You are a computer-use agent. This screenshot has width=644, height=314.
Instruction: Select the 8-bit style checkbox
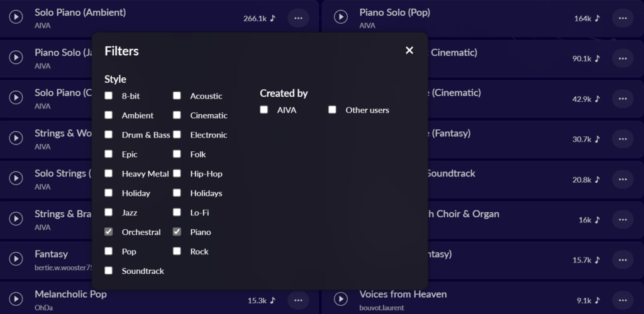pyautogui.click(x=108, y=95)
